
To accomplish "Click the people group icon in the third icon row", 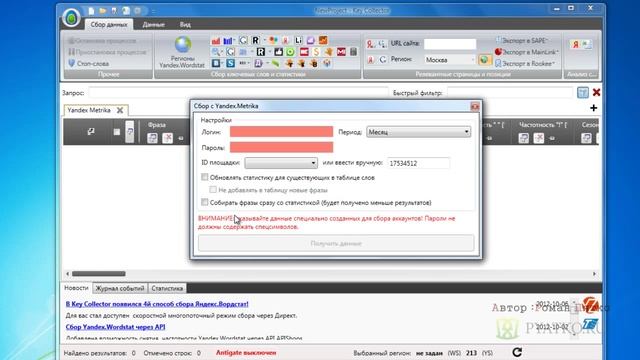I will tap(327, 63).
